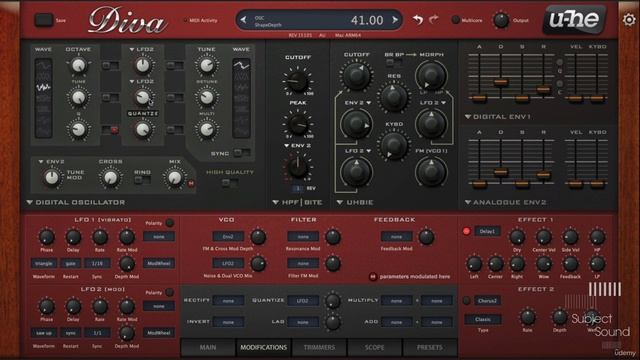Screen dimensions: 640x360
Task: Click the Cross modulation knob
Action: 110,178
